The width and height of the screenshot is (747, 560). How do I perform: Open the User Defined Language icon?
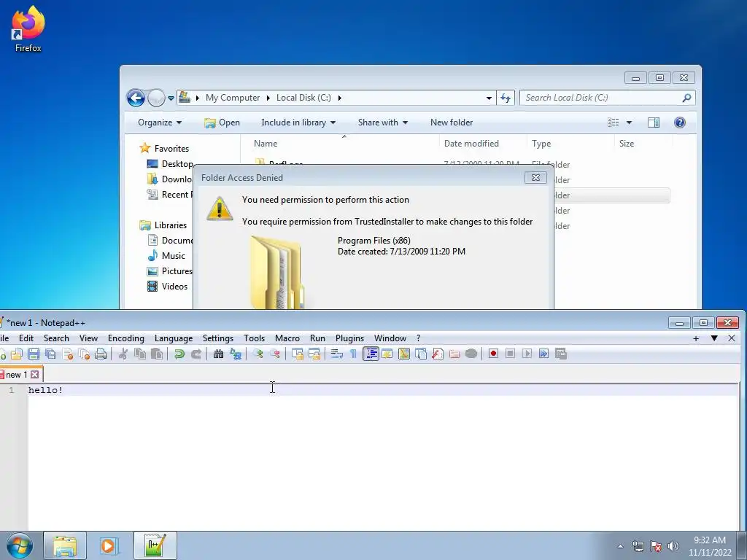coord(387,354)
